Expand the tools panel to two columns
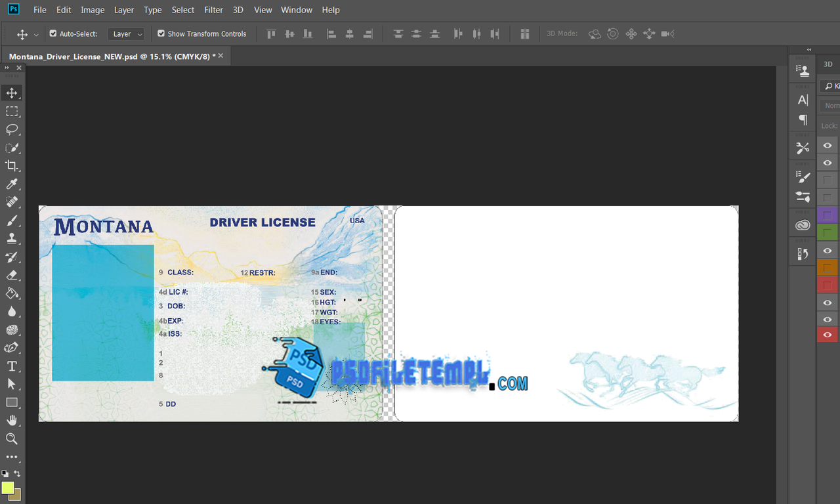The height and width of the screenshot is (504, 840). [8, 68]
